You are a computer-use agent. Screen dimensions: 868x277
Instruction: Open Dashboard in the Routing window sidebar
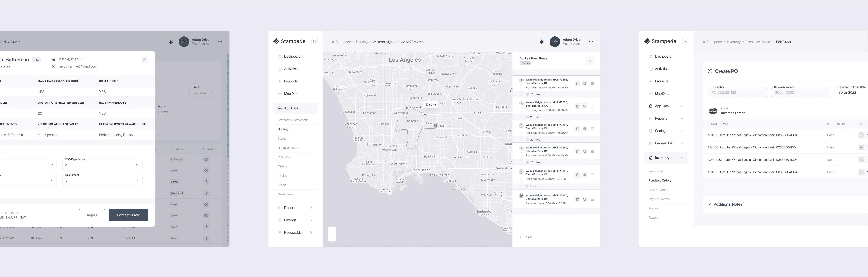(292, 57)
